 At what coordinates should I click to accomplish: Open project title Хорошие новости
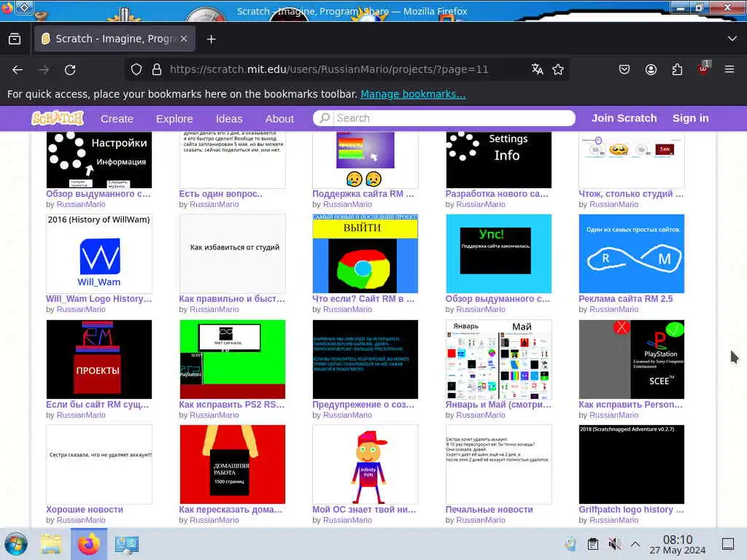85,510
